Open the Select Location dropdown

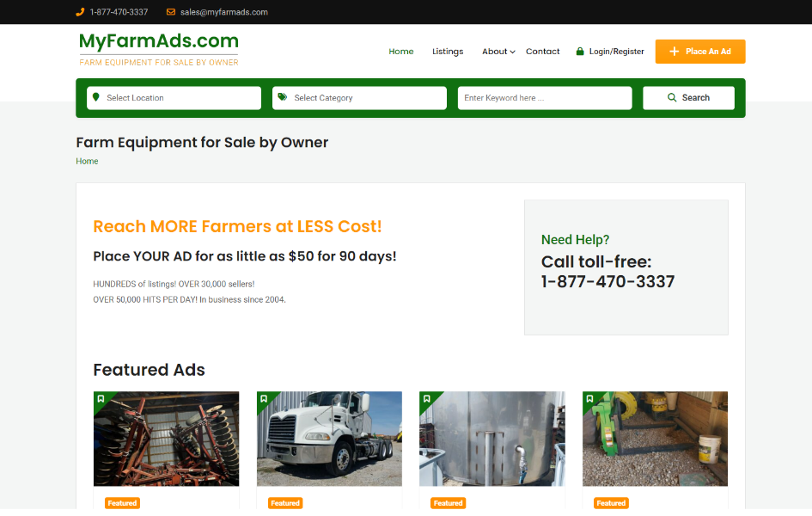pyautogui.click(x=174, y=98)
